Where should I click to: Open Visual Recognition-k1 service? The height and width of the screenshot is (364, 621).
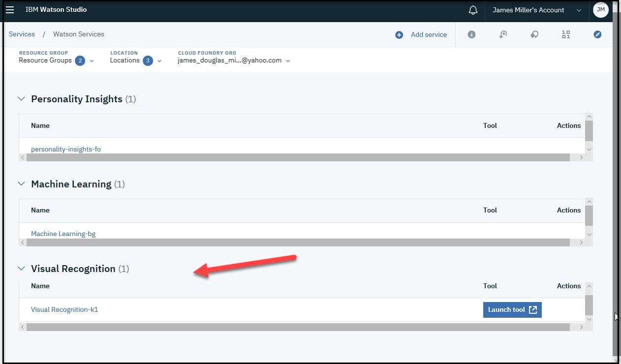[64, 309]
